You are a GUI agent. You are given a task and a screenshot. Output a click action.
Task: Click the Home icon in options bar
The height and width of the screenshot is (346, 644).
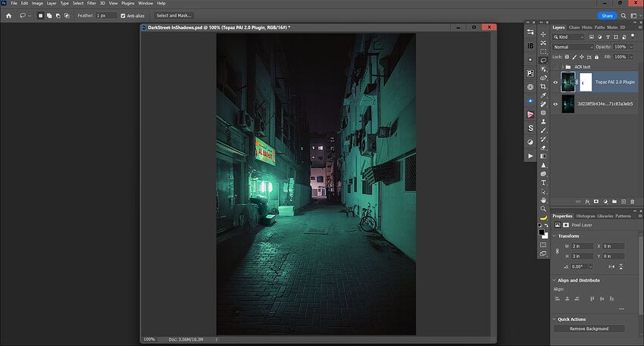point(8,15)
